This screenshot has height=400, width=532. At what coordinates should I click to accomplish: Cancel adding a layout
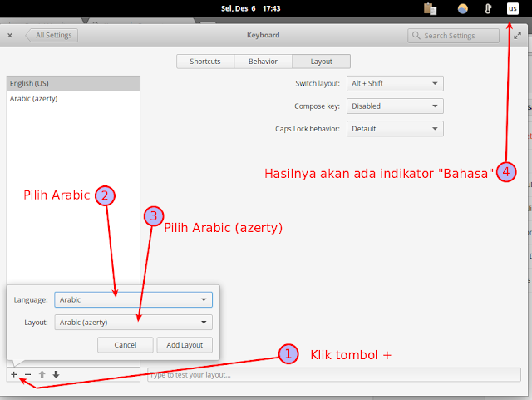126,345
